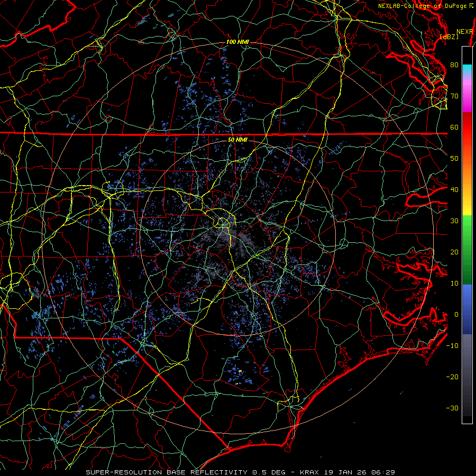
Task: Click the "20" value on the dBZ scale
Action: coord(454,252)
